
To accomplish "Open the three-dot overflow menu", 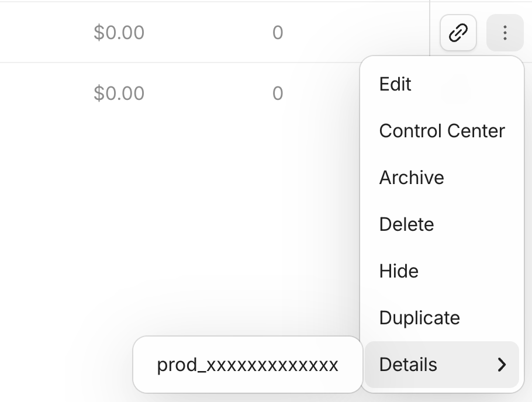I will tap(505, 32).
